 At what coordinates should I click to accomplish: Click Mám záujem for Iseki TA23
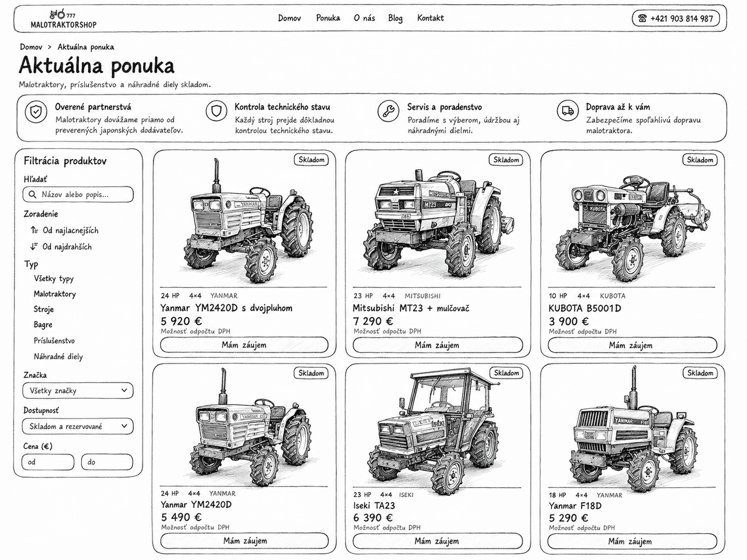tap(437, 541)
